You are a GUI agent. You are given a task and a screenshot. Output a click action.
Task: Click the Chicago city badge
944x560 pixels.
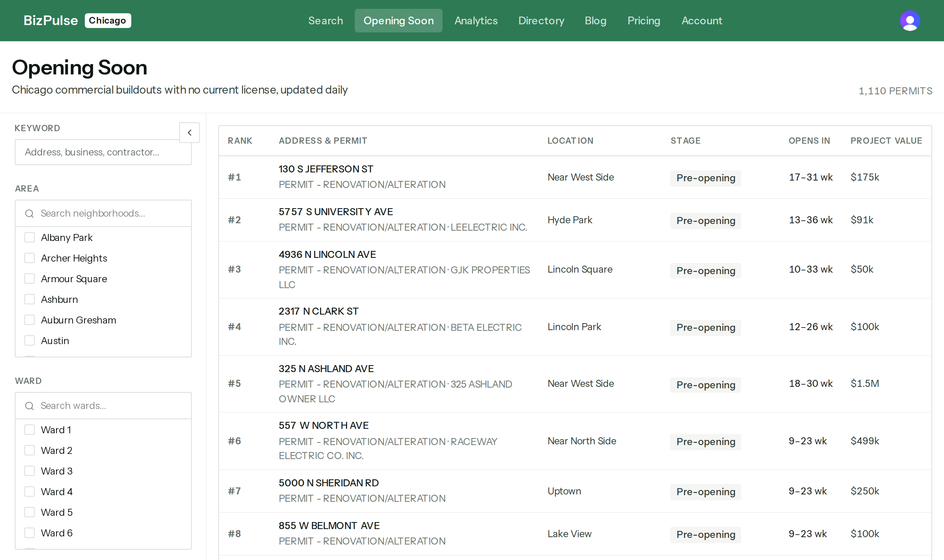pyautogui.click(x=108, y=20)
